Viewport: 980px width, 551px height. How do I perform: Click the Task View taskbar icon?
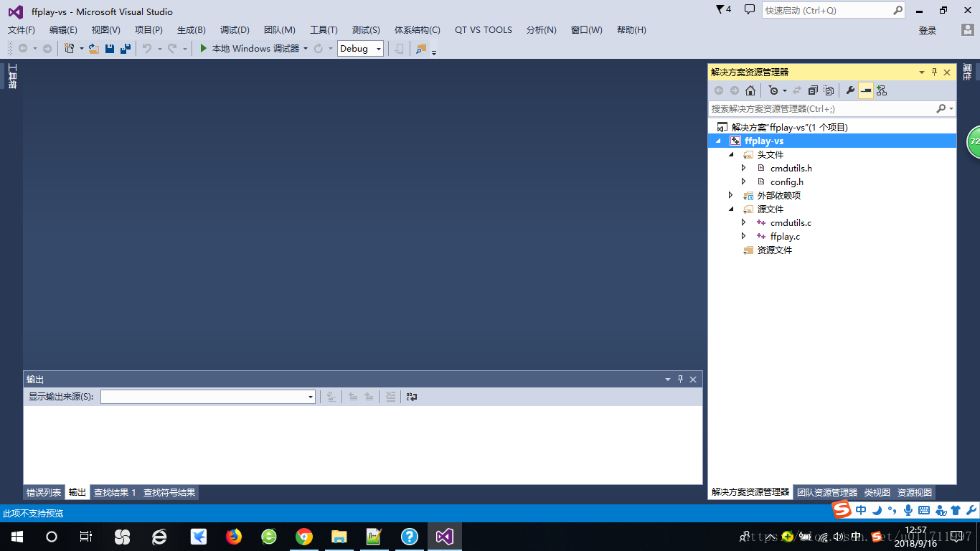click(86, 537)
